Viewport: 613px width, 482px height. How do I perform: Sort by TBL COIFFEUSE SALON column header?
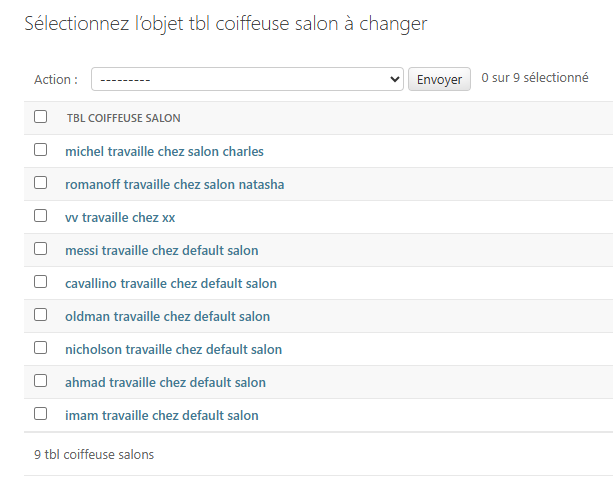click(x=123, y=118)
